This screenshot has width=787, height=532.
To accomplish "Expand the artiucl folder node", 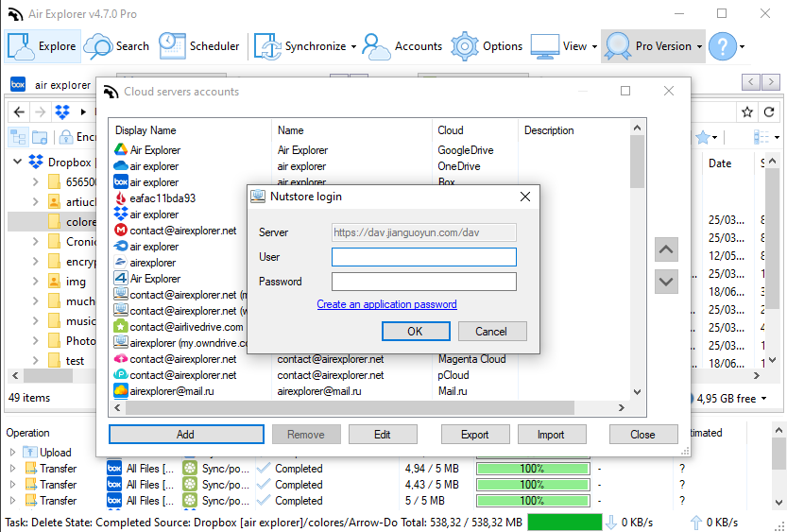I will [36, 202].
